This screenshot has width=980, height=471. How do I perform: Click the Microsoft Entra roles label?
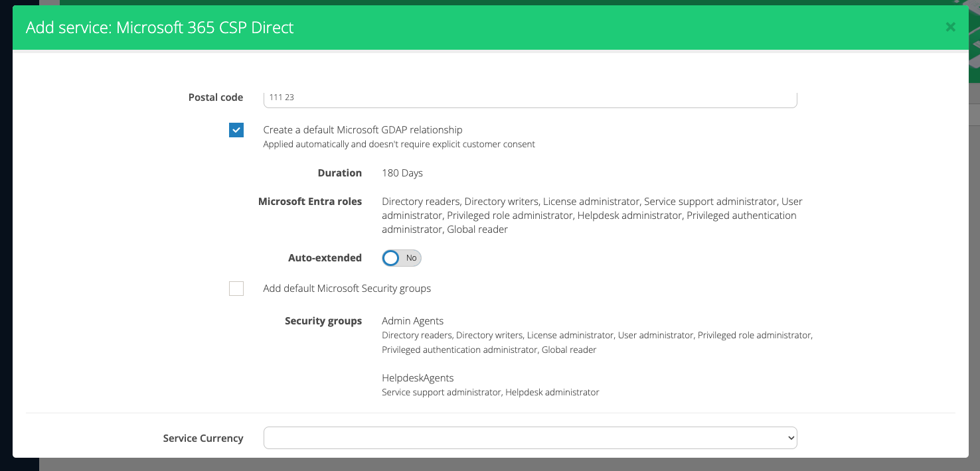(x=310, y=202)
